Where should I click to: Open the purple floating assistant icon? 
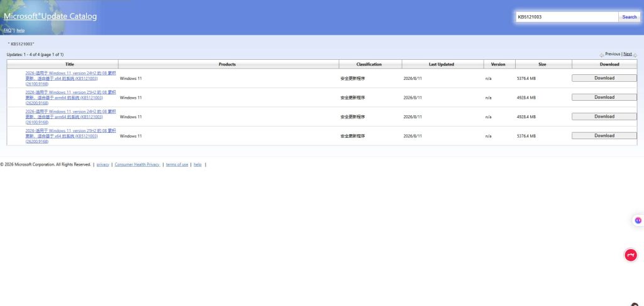click(x=638, y=220)
